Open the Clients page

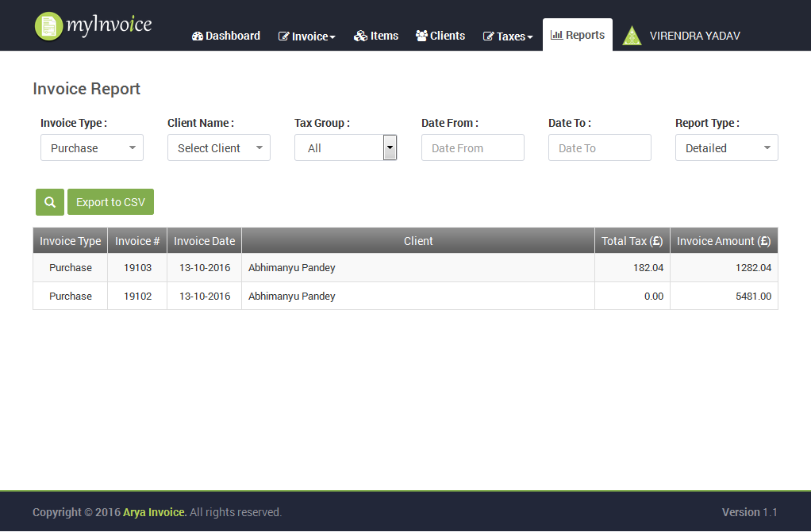tap(440, 36)
